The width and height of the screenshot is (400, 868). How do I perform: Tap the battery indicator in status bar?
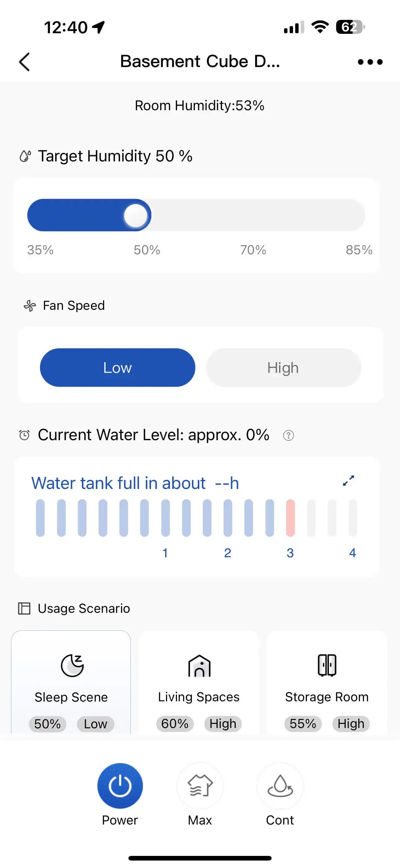pyautogui.click(x=350, y=27)
